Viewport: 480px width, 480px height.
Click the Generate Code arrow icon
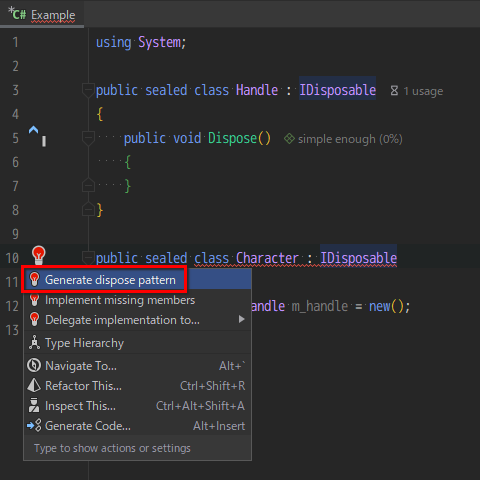pyautogui.click(x=34, y=426)
